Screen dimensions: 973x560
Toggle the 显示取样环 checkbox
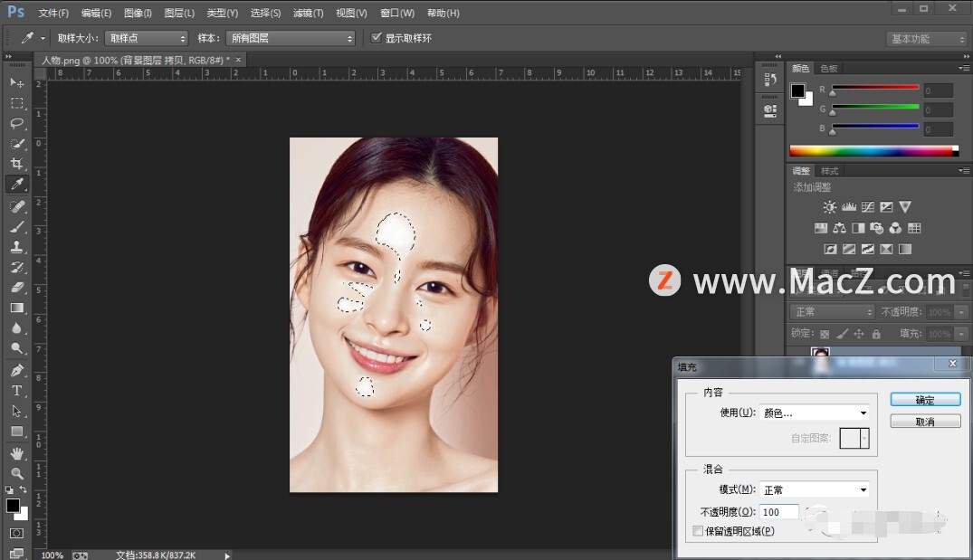[x=376, y=38]
